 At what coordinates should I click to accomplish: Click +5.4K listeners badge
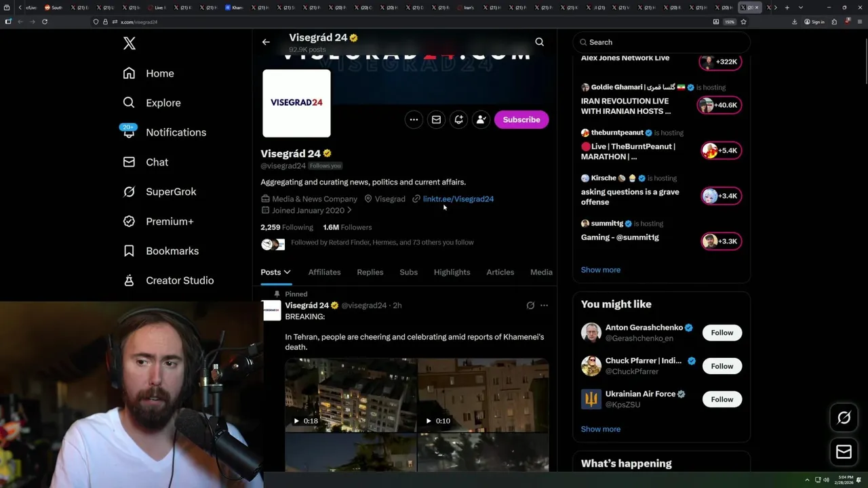tap(721, 150)
